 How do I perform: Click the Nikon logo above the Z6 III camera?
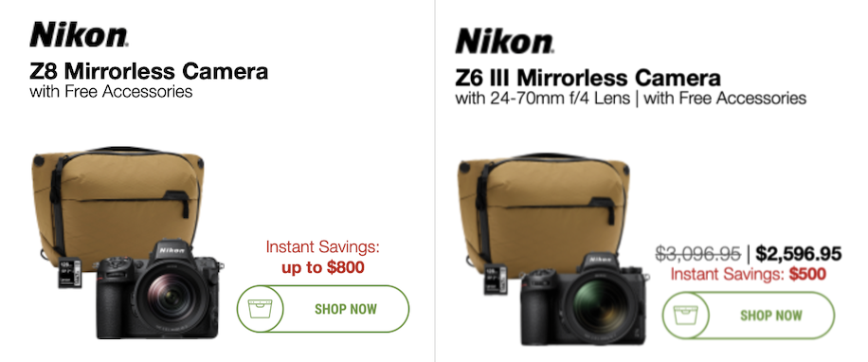click(504, 41)
